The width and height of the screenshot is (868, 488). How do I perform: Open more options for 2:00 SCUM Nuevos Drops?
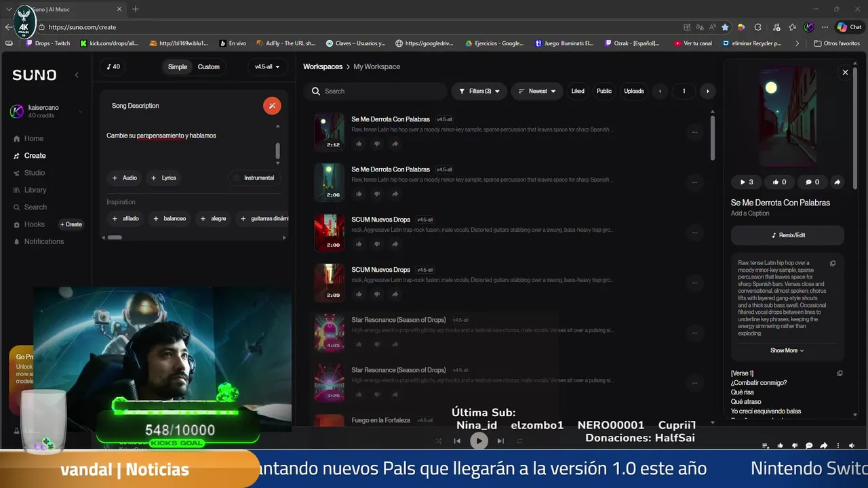pos(694,232)
